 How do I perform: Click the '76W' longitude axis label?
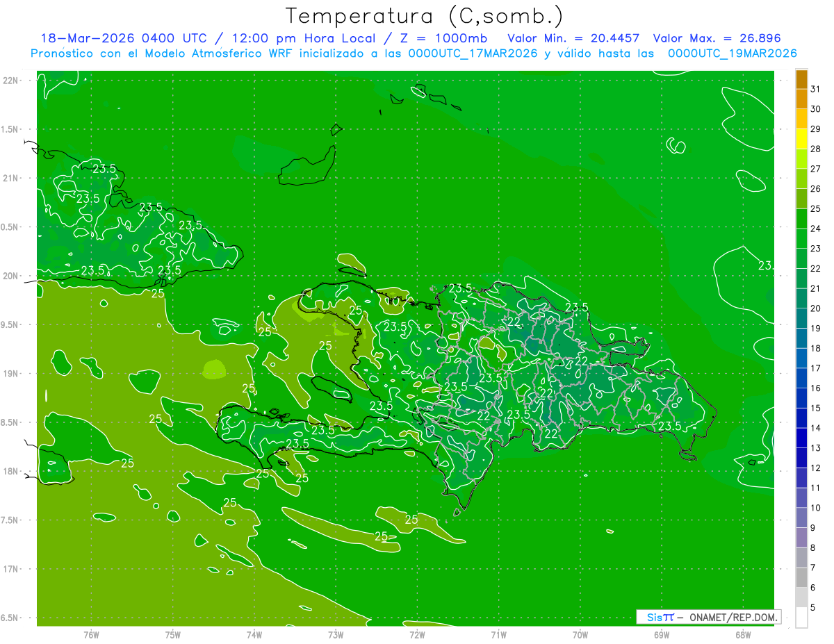[x=91, y=635]
